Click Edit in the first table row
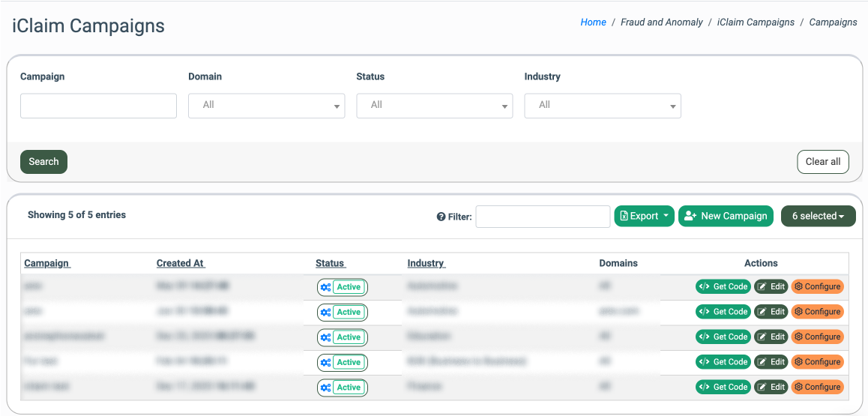Screen dimensions: 868x416 coord(771,286)
